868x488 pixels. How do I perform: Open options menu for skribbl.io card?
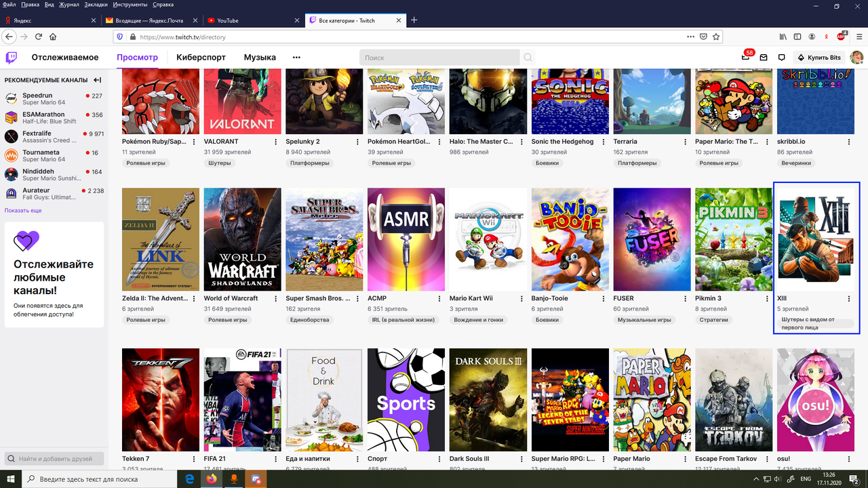coord(849,142)
